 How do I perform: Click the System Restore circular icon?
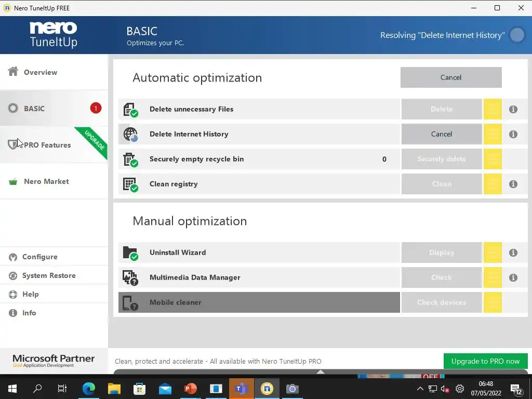[x=13, y=276]
